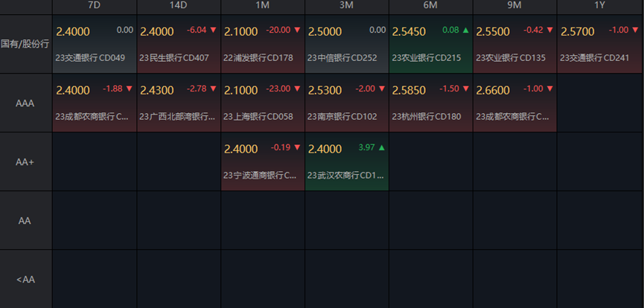Click the 2.5850 yield value
Image resolution: width=644 pixels, height=308 pixels.
409,90
